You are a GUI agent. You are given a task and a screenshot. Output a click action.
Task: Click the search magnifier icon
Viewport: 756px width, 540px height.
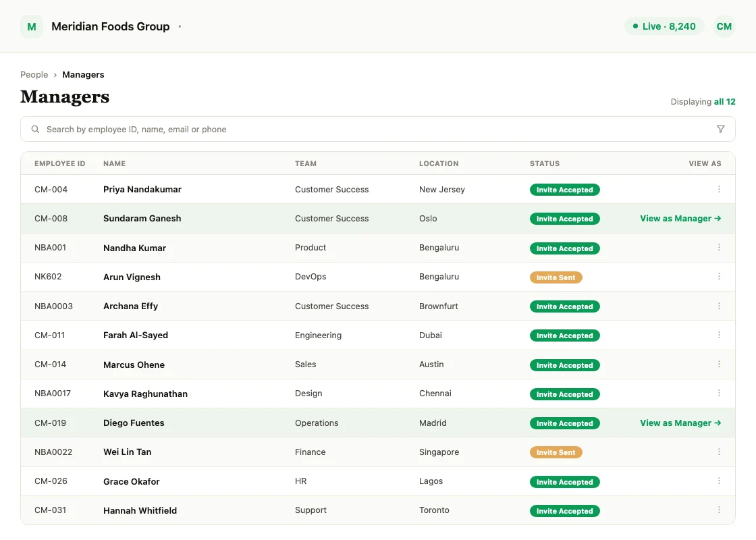[35, 129]
